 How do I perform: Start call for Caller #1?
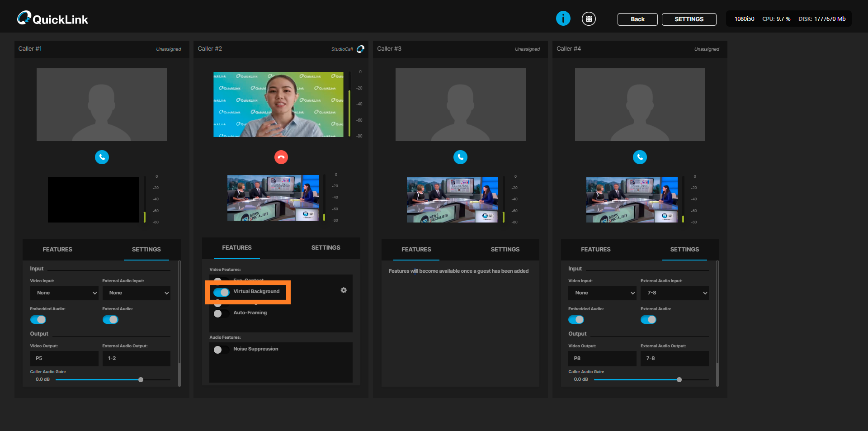pos(102,157)
